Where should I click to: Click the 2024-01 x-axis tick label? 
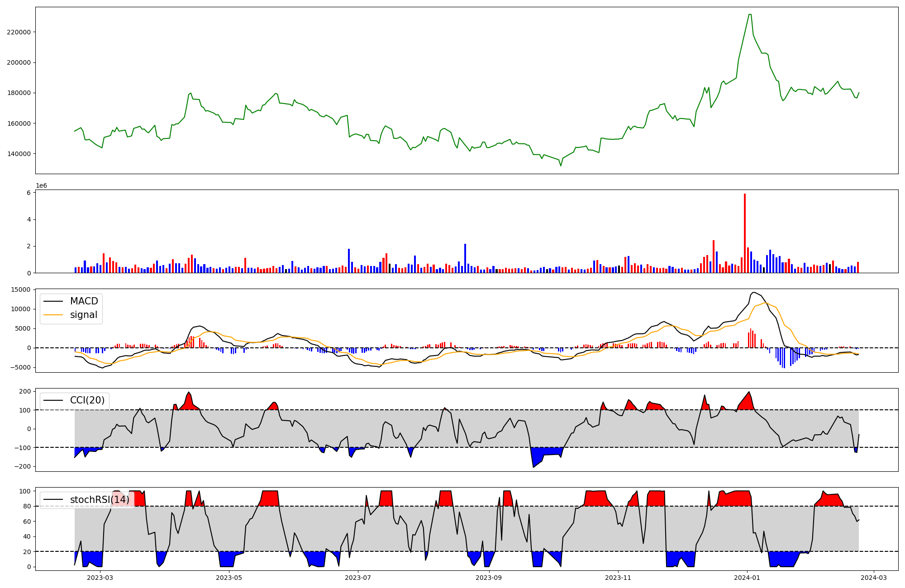point(747,578)
